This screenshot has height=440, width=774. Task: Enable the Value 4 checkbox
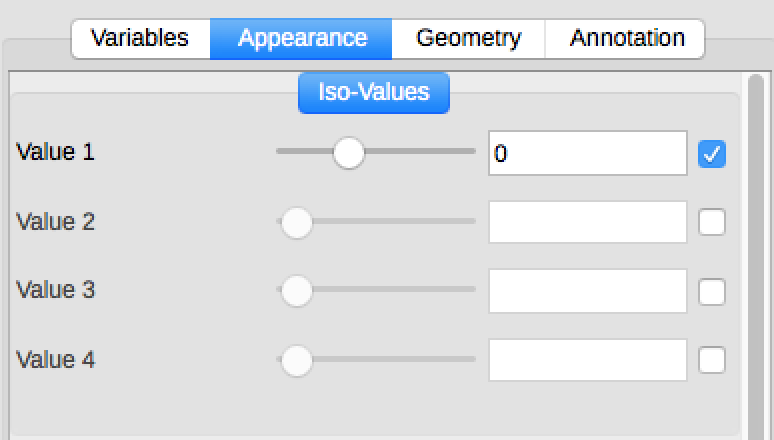pyautogui.click(x=712, y=360)
